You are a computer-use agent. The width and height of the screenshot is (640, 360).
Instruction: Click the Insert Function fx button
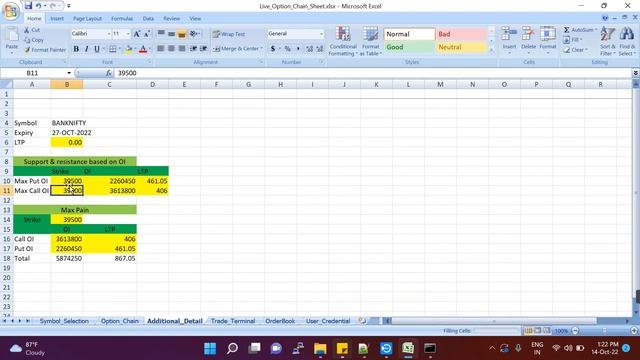point(109,73)
